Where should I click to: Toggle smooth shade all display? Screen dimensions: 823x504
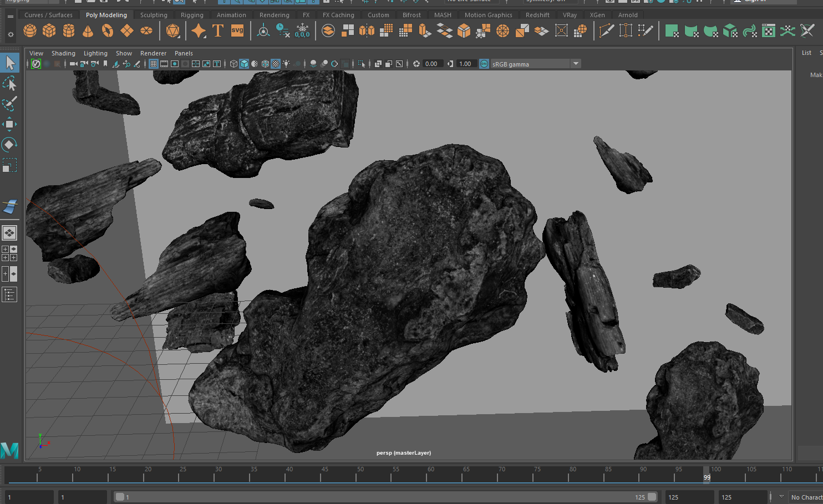tap(244, 64)
